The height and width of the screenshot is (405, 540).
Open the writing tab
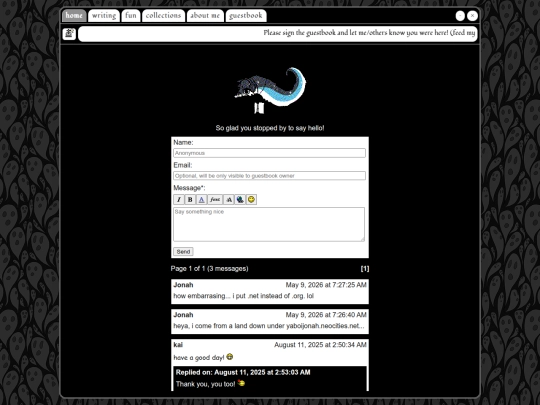pos(104,15)
